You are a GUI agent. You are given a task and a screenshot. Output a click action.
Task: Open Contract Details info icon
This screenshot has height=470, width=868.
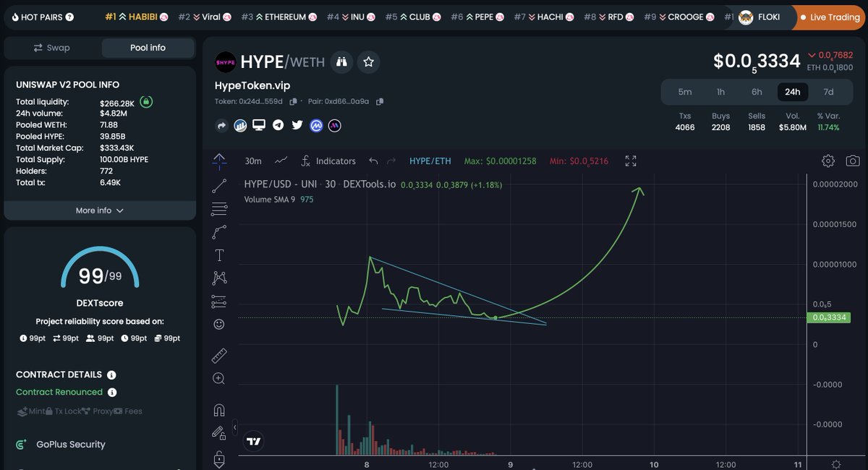point(111,375)
